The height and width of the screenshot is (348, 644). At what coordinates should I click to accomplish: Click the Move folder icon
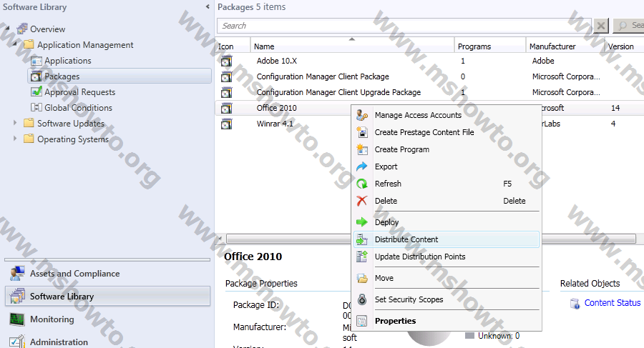pos(362,278)
